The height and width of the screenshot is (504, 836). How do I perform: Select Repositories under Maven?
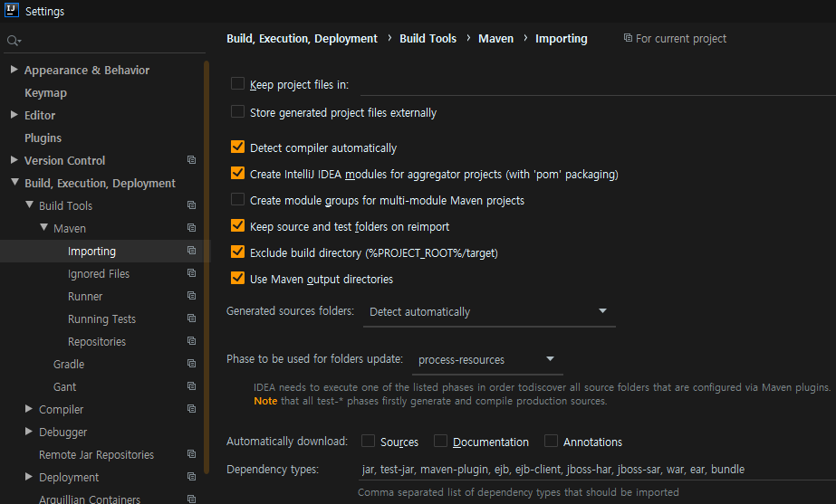[x=97, y=341]
